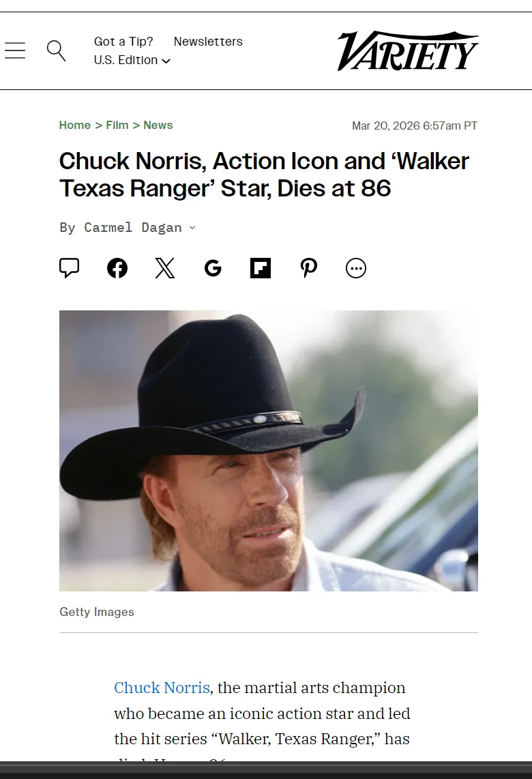Click the Variety logo
The image size is (532, 779).
tap(408, 50)
